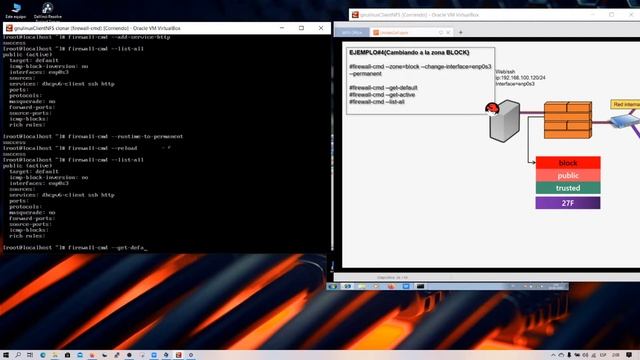Open the ESP language indicator
This screenshot has width=640, height=360.
pos(602,355)
